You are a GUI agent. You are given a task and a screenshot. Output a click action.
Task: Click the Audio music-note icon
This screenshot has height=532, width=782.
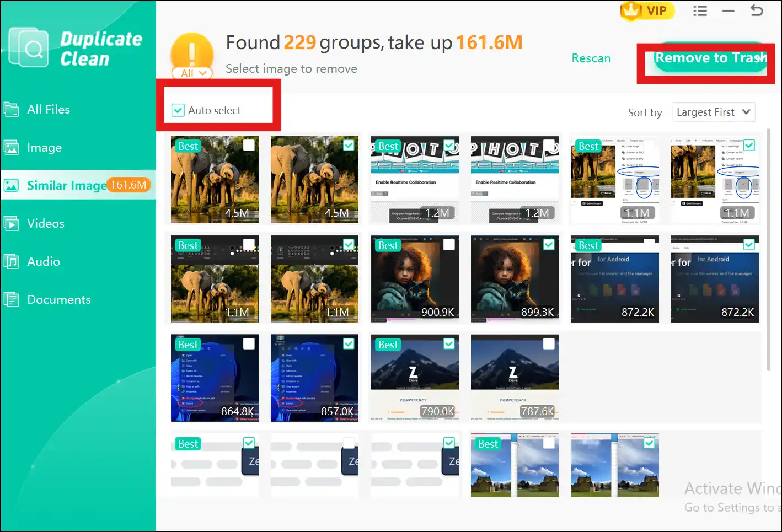12,261
